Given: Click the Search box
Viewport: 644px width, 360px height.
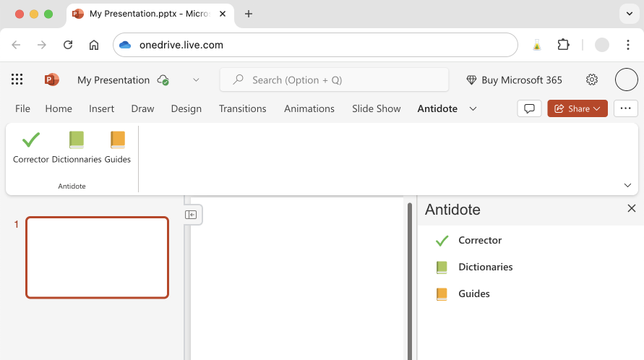Looking at the screenshot, I should 334,80.
